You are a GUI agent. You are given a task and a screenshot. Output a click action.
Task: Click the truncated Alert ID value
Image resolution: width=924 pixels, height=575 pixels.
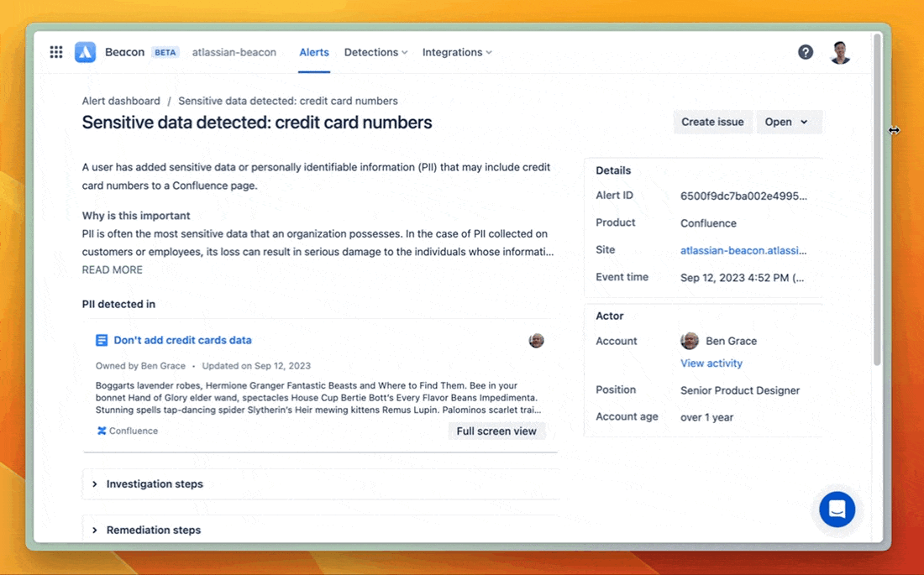click(743, 196)
